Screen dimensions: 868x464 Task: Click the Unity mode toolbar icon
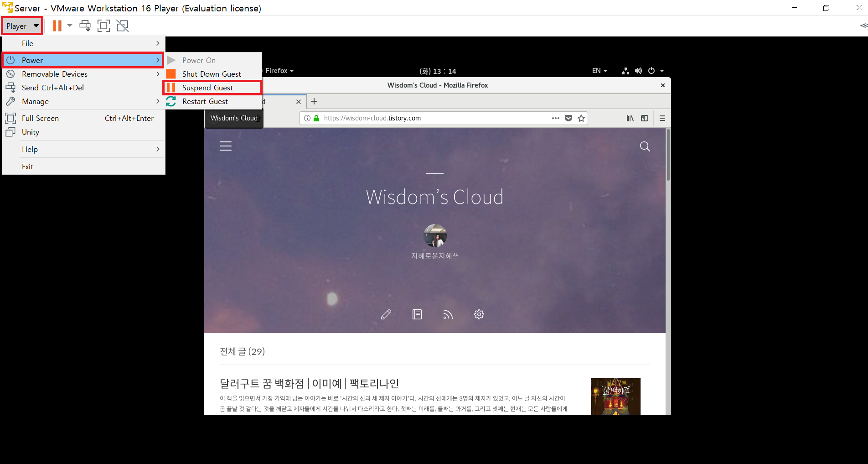click(x=123, y=26)
